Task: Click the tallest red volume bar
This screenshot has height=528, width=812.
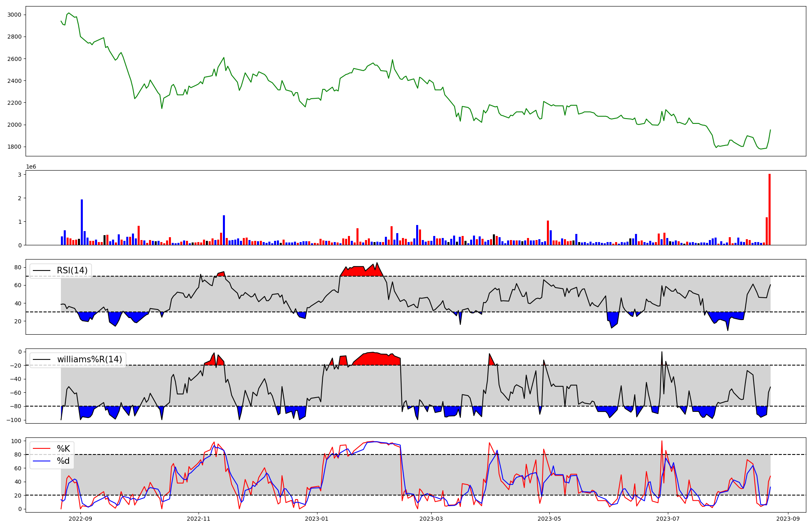Action: (x=769, y=209)
